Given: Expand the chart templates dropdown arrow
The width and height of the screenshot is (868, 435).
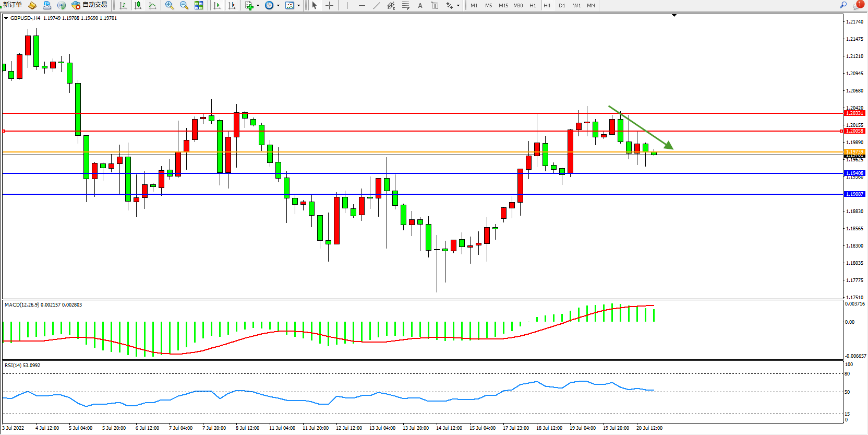Looking at the screenshot, I should [x=298, y=6].
